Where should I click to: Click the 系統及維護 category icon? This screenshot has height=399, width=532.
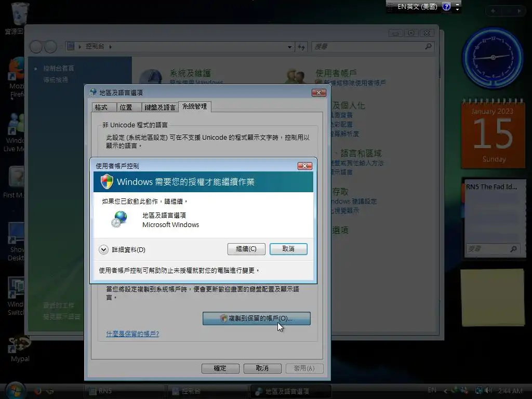click(151, 77)
